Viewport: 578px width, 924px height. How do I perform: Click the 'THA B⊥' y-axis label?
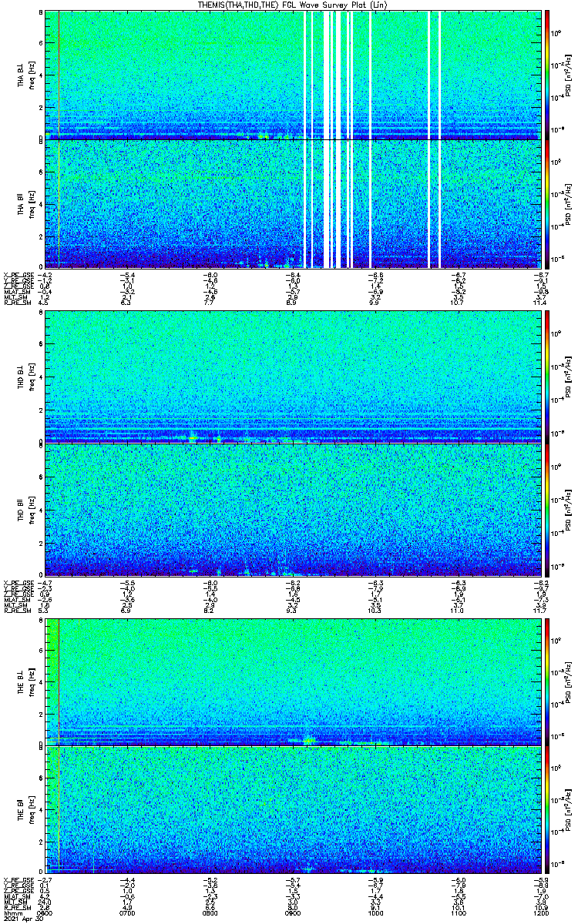coord(22,75)
